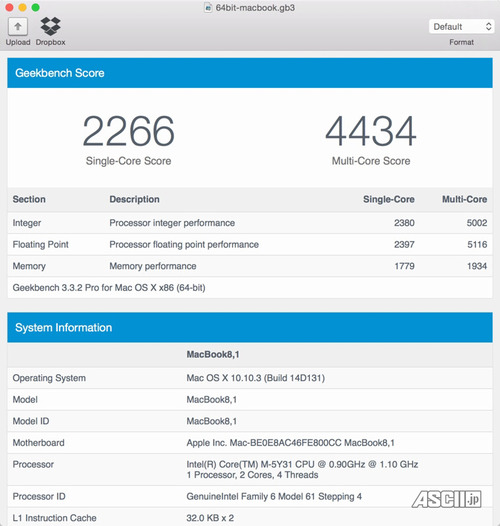Click the Memory multi-core value 1934

477,266
